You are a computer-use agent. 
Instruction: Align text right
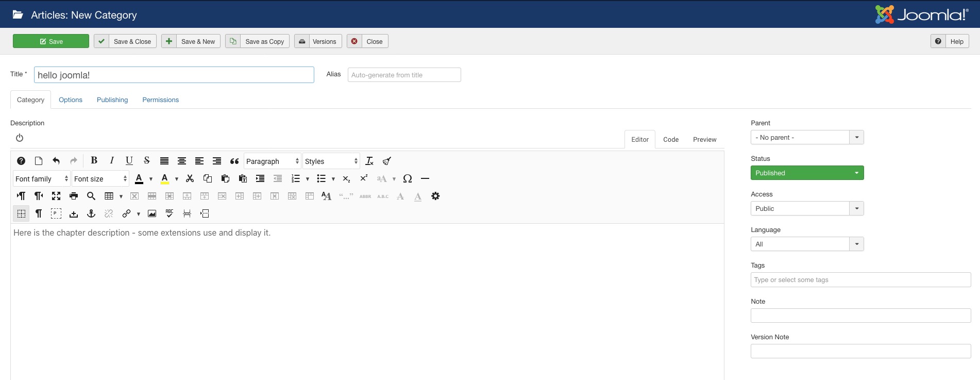point(217,161)
